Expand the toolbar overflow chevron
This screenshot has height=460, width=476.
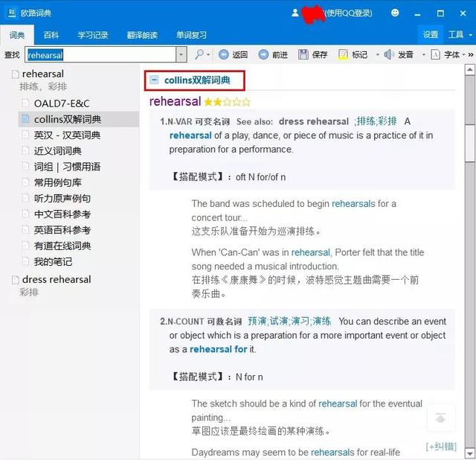[471, 54]
